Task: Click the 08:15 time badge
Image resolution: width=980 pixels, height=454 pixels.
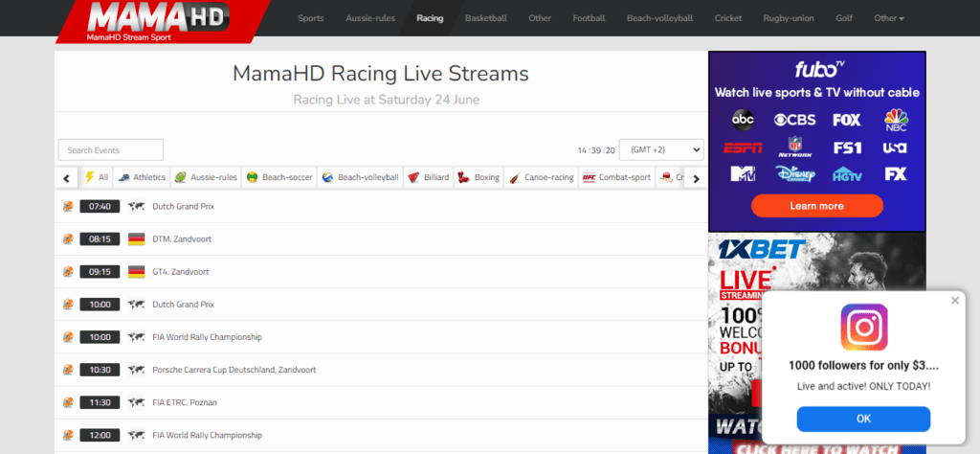Action: click(x=100, y=238)
